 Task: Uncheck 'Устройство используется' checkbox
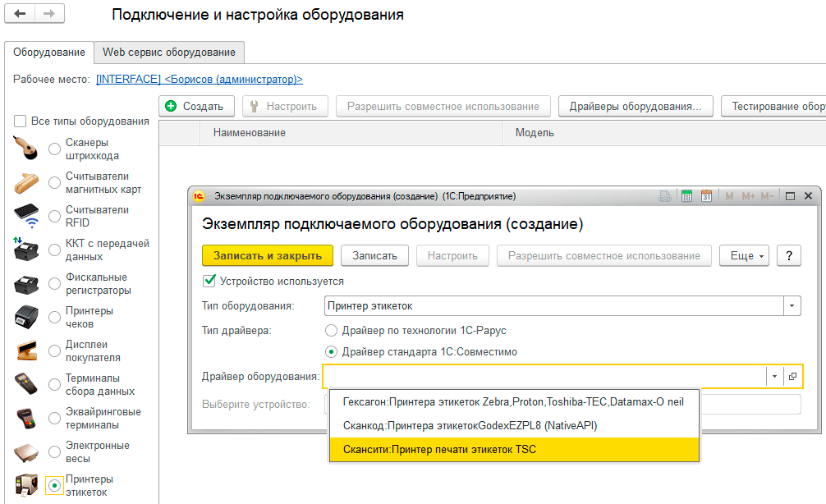click(x=209, y=281)
